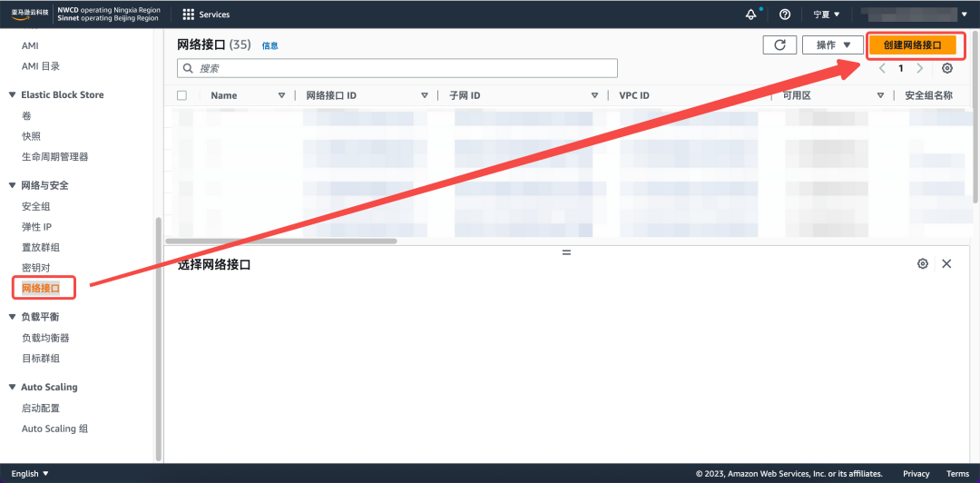The width and height of the screenshot is (980, 483).
Task: Open 目标群组 in sidebar
Action: (41, 360)
